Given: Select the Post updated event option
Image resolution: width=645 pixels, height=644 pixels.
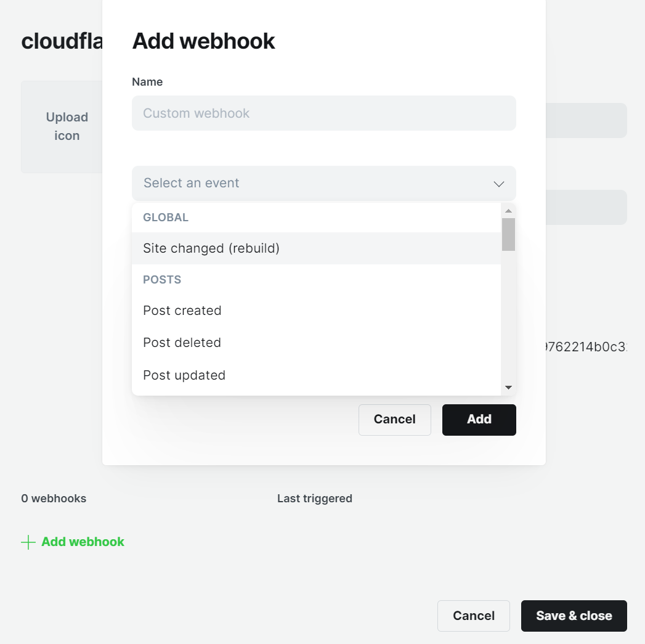Looking at the screenshot, I should click(184, 375).
